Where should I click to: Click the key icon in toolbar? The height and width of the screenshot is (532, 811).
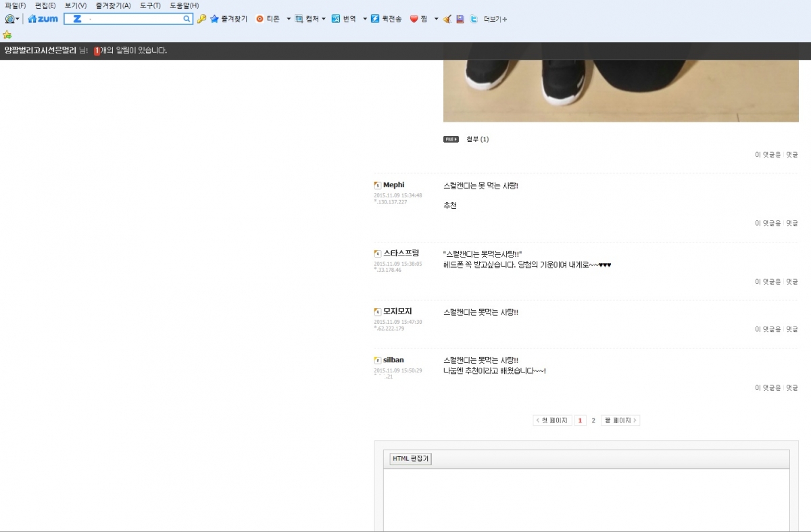(x=201, y=19)
